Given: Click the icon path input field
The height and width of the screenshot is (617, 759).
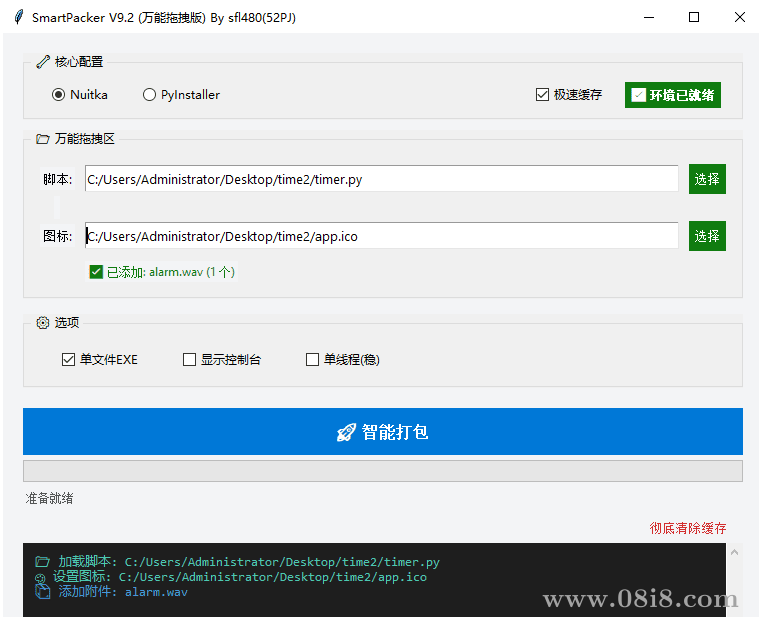Looking at the screenshot, I should [381, 236].
